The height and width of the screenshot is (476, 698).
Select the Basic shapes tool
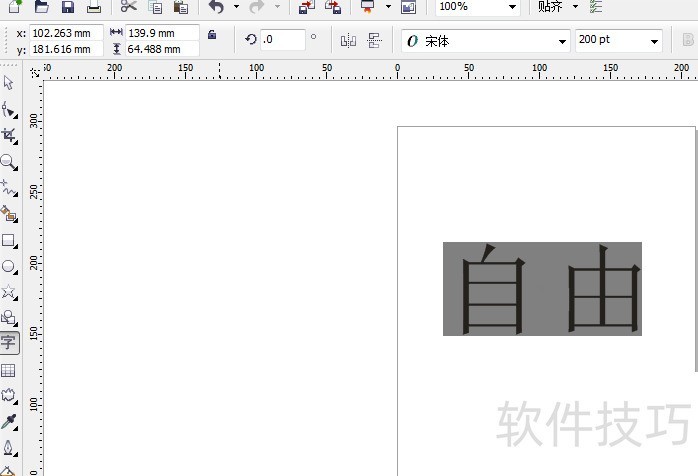click(9, 318)
